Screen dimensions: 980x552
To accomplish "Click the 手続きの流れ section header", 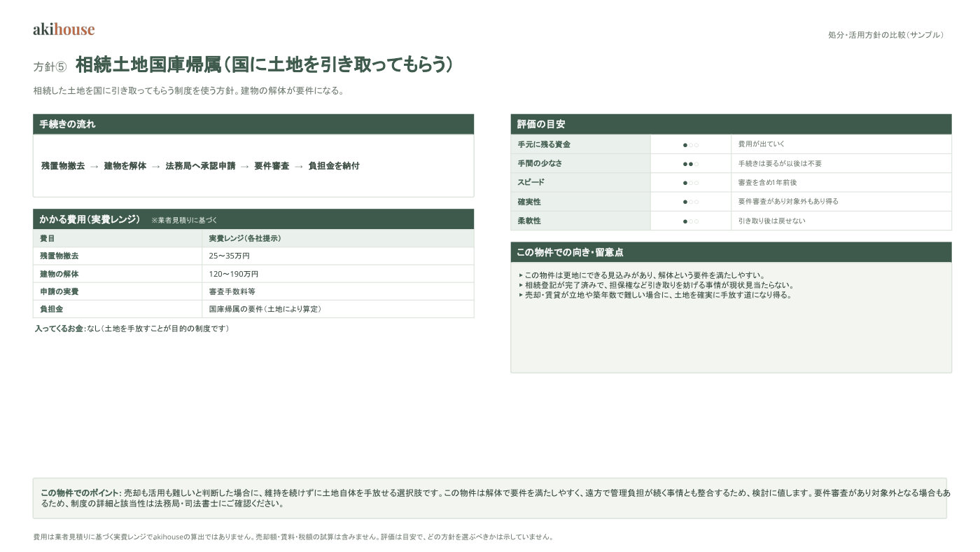I will 253,124.
